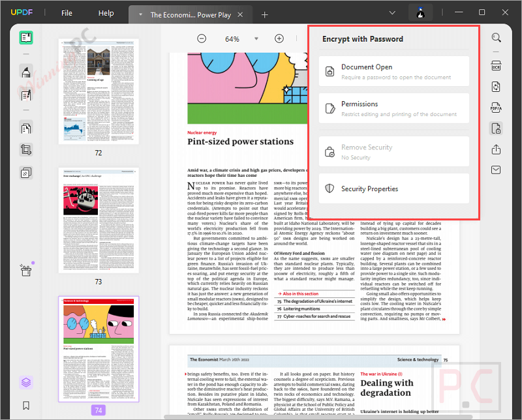Open the Convert PDF tool icon
Screen dimensions: 522x420
click(496, 87)
